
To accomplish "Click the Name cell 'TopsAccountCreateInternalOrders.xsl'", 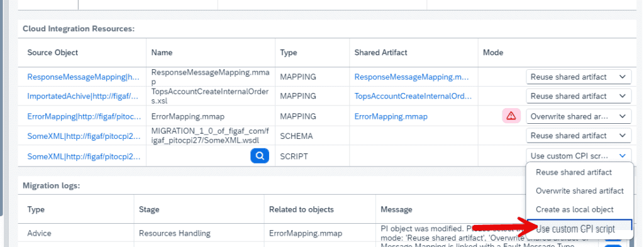I will [x=210, y=96].
